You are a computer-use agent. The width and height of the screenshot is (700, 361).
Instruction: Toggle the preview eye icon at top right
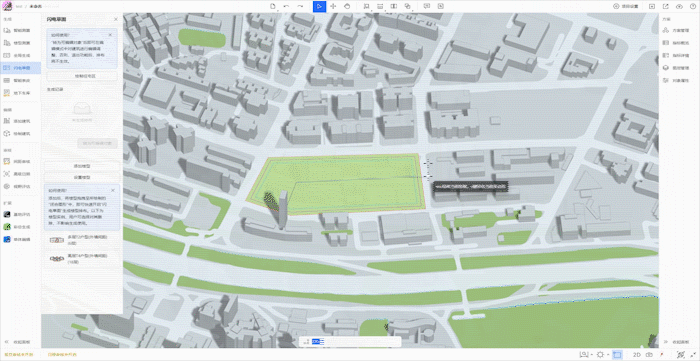pyautogui.click(x=679, y=6)
